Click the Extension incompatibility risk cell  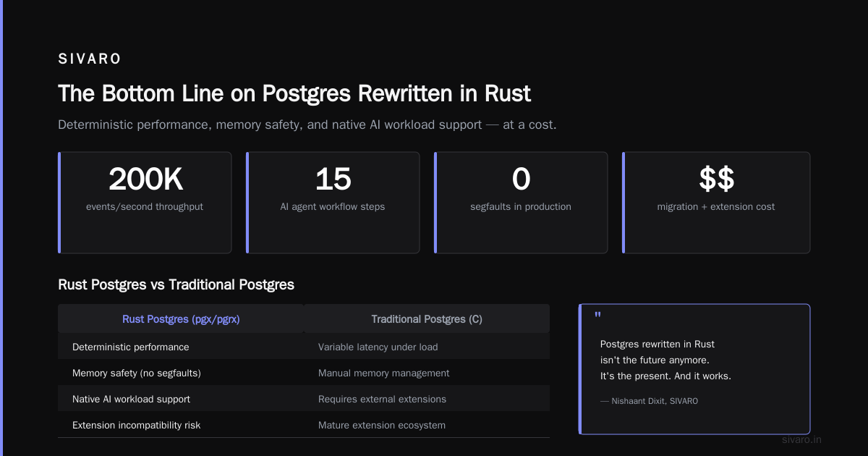tap(181, 425)
